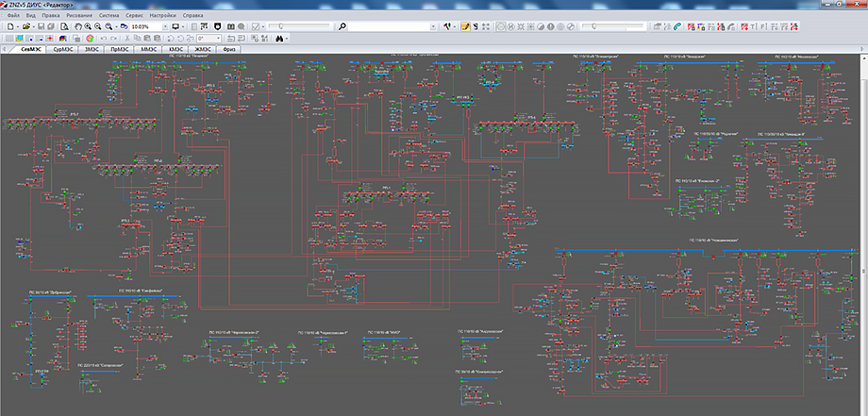The image size is (868, 416).
Task: Click the teal phone handset icon
Action: tap(676, 26)
